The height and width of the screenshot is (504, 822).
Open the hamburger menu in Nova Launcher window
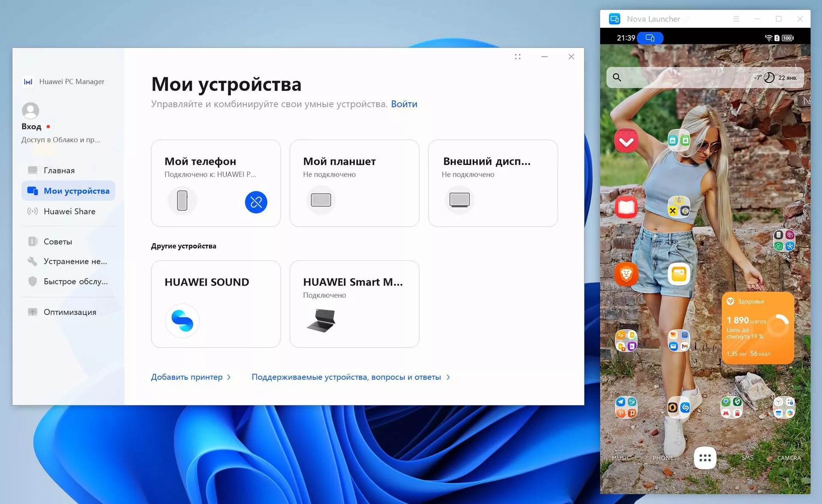(x=736, y=19)
